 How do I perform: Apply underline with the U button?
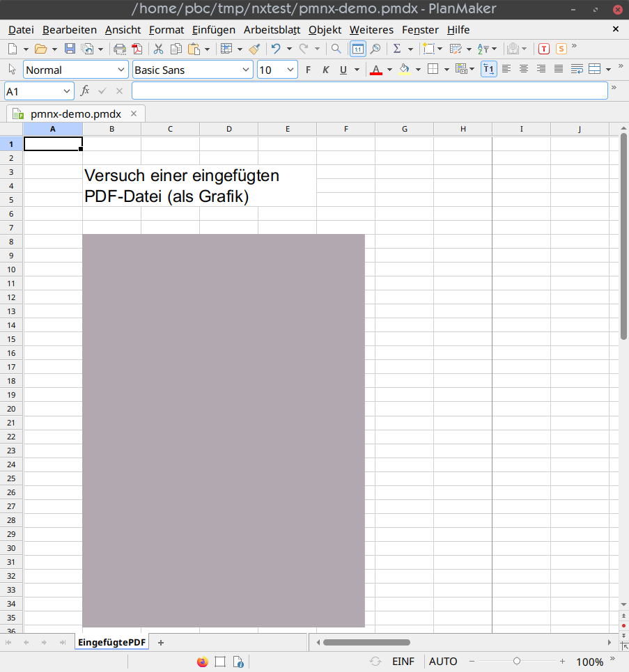click(x=343, y=70)
